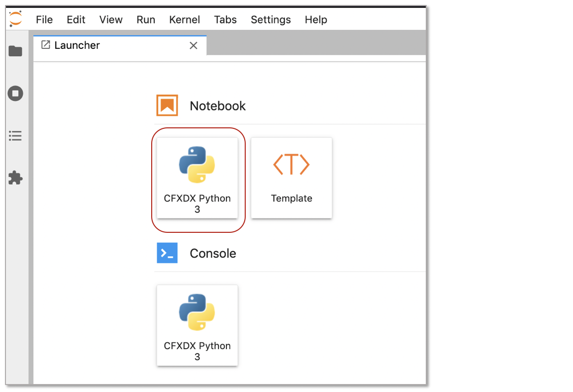Open the Run menu

click(146, 20)
